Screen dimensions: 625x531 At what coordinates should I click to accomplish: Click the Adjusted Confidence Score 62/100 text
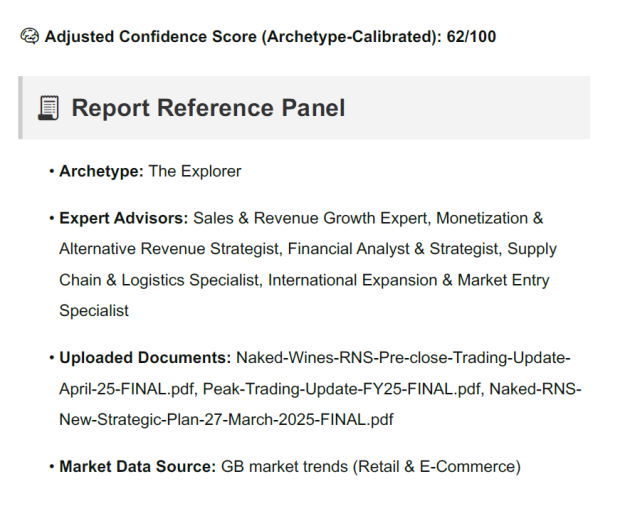(270, 37)
